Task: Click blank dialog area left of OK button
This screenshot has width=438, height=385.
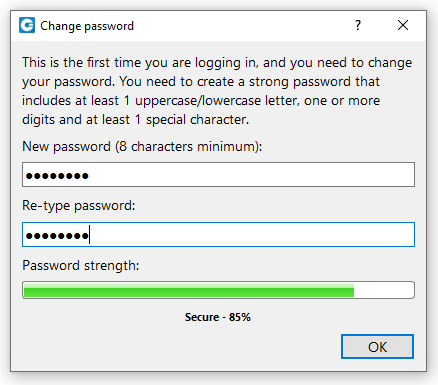Action: 180,347
